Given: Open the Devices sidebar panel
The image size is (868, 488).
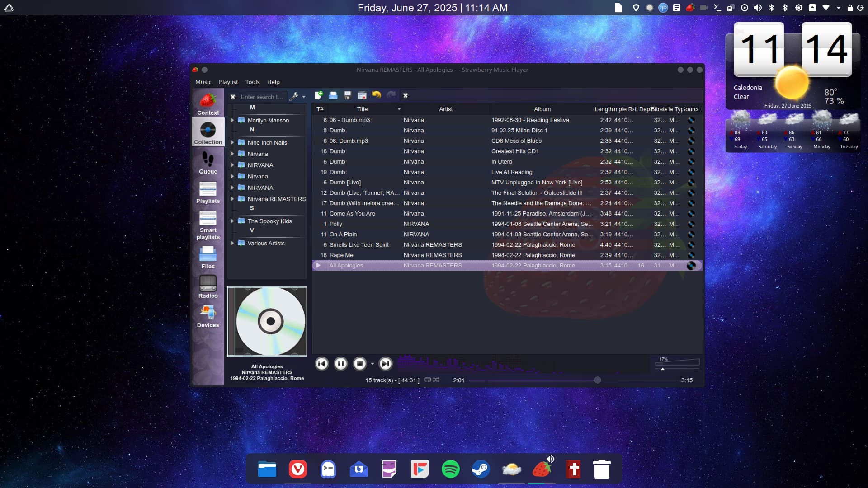Looking at the screenshot, I should (208, 316).
